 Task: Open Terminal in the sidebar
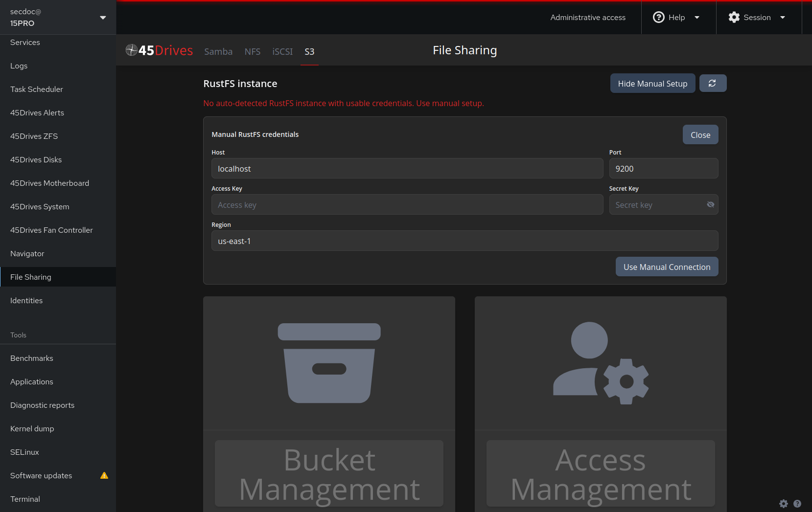[x=58, y=499]
